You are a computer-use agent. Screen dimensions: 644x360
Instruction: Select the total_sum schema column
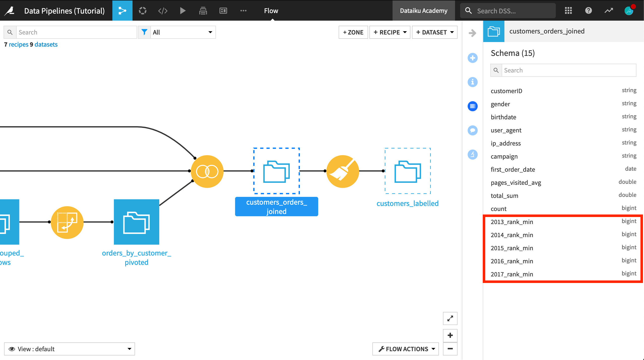(x=564, y=196)
